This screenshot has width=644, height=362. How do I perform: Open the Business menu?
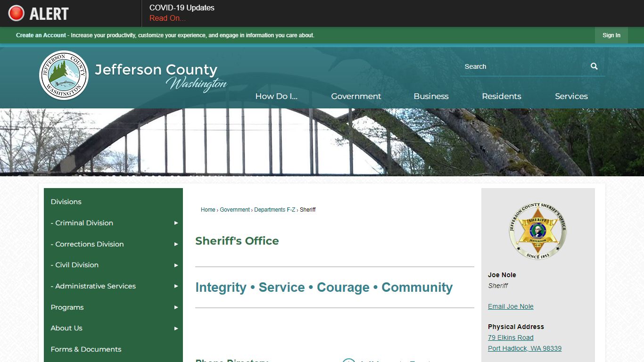pyautogui.click(x=431, y=96)
